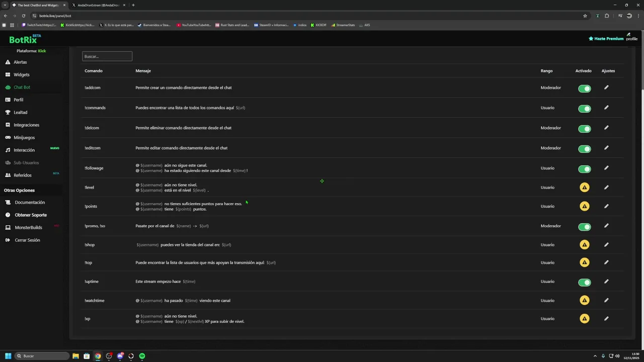Select Chat Bot in the sidebar
Viewport: 644px width, 362px height.
(22, 87)
